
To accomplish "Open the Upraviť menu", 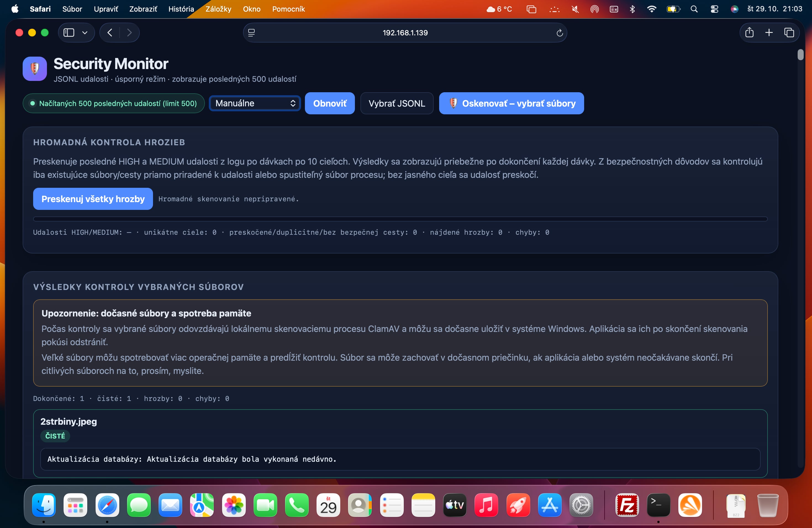I will [106, 9].
